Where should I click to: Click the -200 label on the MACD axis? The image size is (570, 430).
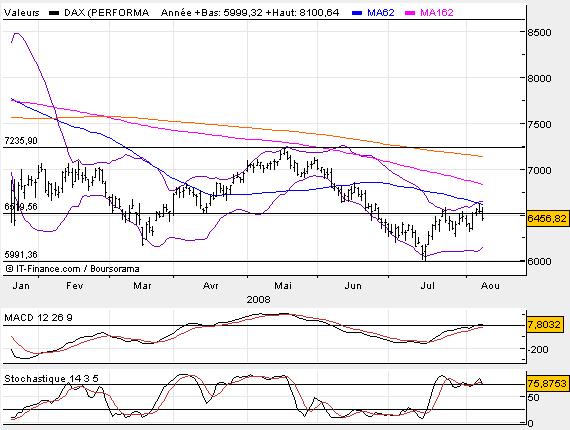pos(538,350)
